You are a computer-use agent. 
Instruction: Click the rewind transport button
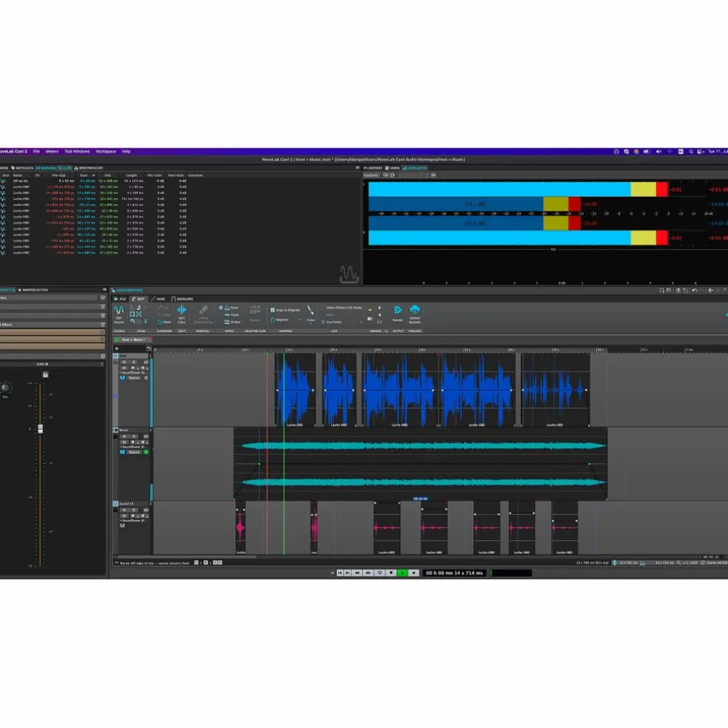tap(357, 573)
